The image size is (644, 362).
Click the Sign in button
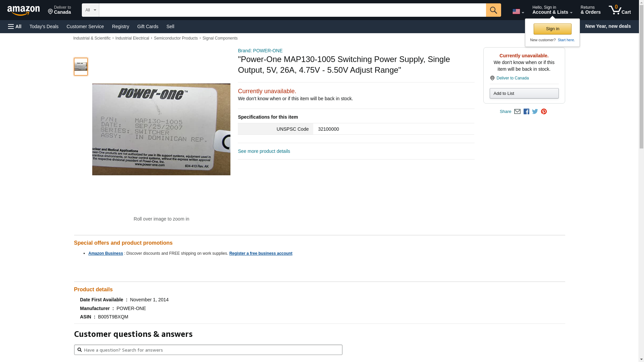click(552, 29)
